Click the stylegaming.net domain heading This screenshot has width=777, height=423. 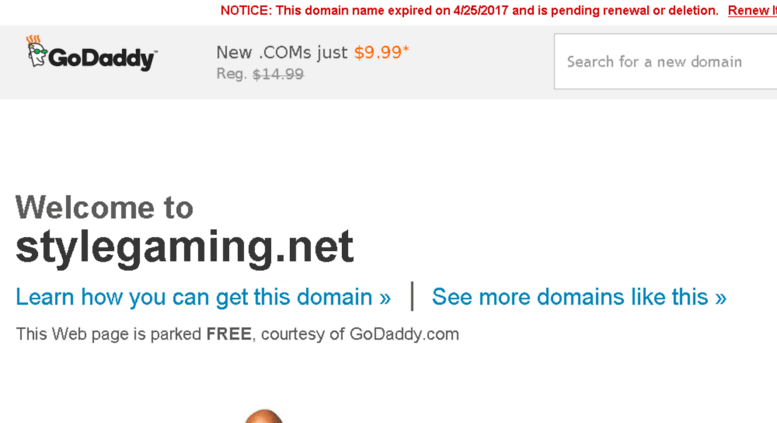184,247
